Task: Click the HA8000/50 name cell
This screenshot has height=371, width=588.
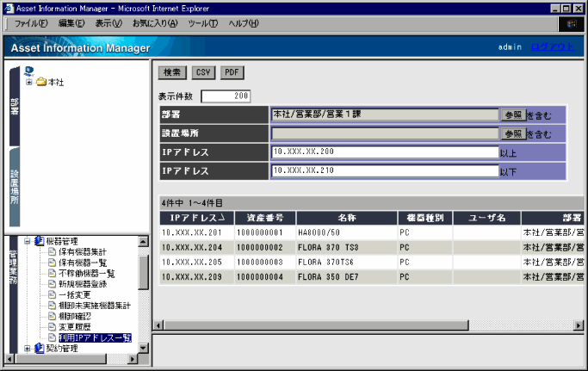Action: pyautogui.click(x=347, y=232)
